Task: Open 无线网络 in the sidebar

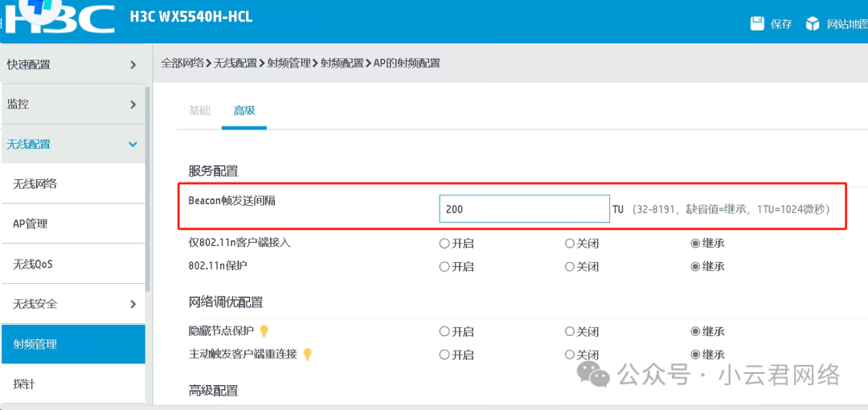Action: click(x=35, y=184)
